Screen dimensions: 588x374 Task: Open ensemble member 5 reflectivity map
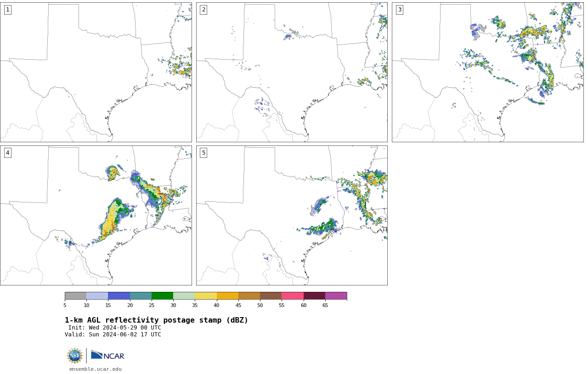(292, 215)
